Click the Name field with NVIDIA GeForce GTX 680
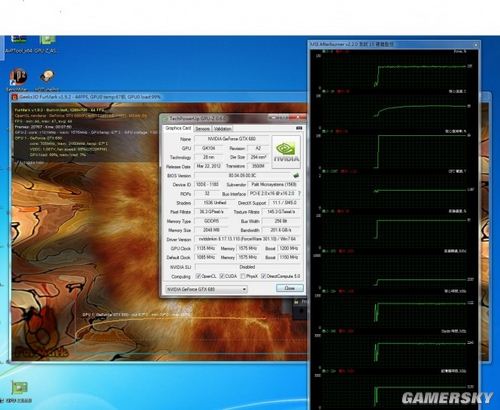The image size is (500, 410). pyautogui.click(x=232, y=139)
